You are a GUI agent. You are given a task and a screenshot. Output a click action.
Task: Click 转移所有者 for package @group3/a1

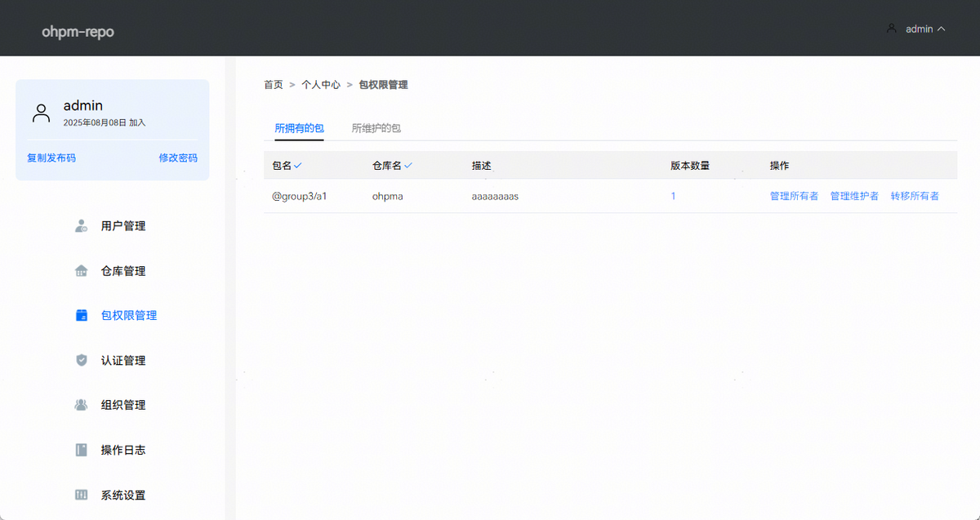[x=915, y=196]
